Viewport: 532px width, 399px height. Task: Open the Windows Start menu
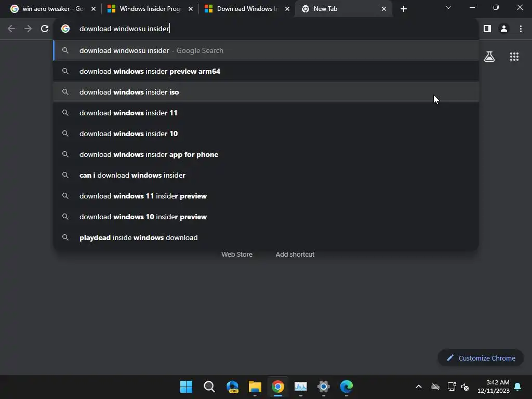click(186, 387)
